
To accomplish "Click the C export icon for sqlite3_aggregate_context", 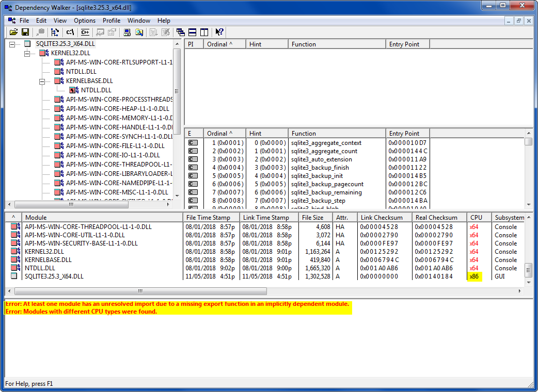I will pos(193,142).
